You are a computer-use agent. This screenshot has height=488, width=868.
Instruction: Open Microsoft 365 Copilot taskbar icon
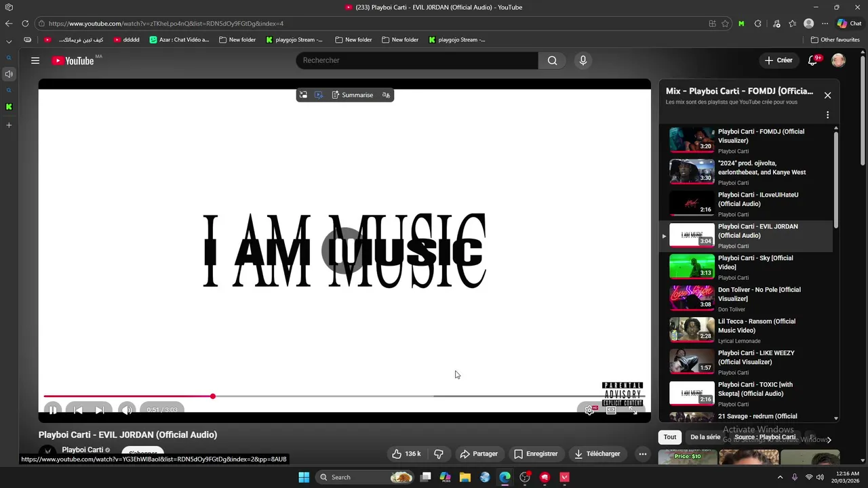coord(445,477)
